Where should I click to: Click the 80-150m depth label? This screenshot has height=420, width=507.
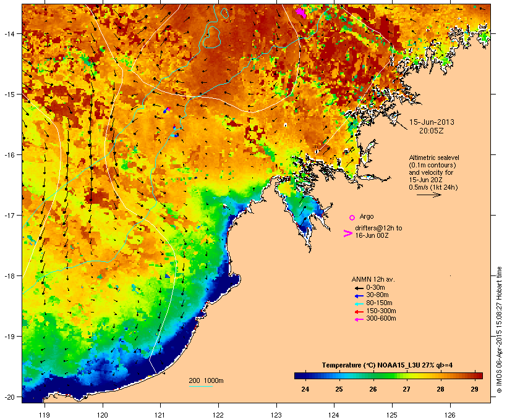tap(379, 303)
